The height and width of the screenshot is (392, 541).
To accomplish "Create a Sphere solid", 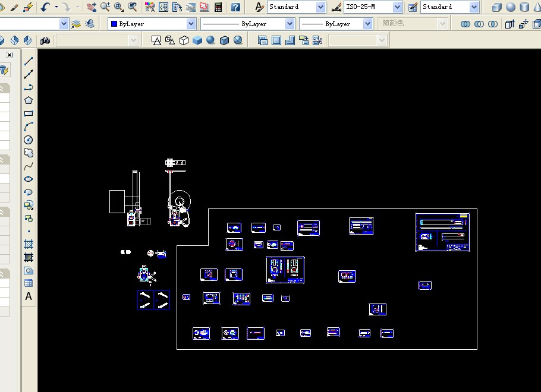I will coord(510,7).
